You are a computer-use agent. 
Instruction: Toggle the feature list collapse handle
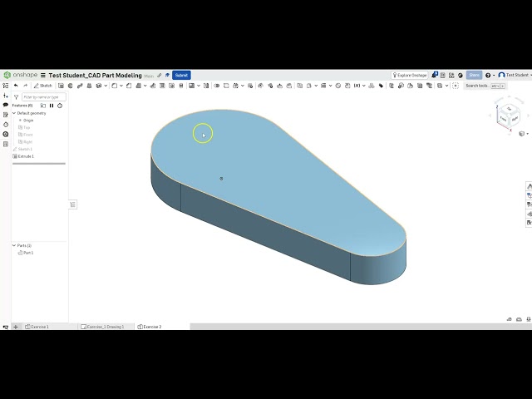(x=72, y=204)
